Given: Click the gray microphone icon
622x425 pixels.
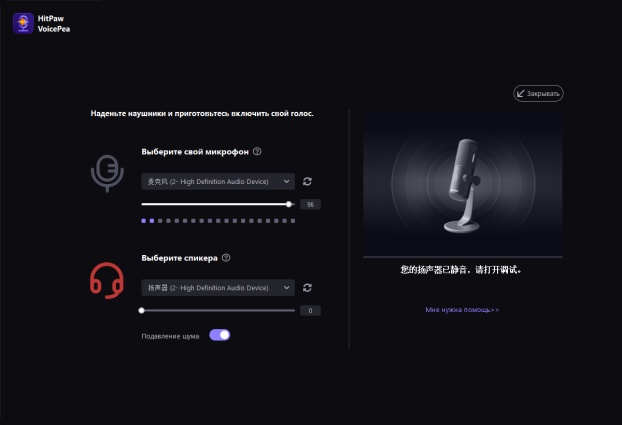Looking at the screenshot, I should (107, 174).
